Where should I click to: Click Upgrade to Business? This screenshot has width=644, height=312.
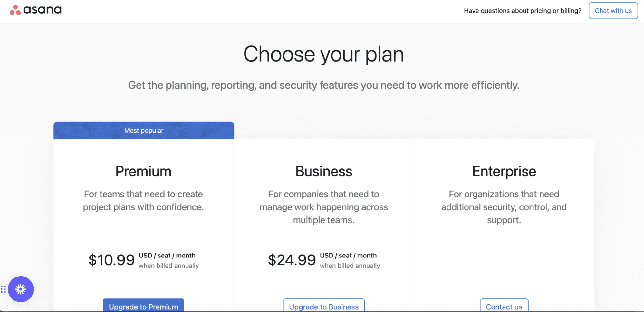click(x=323, y=307)
